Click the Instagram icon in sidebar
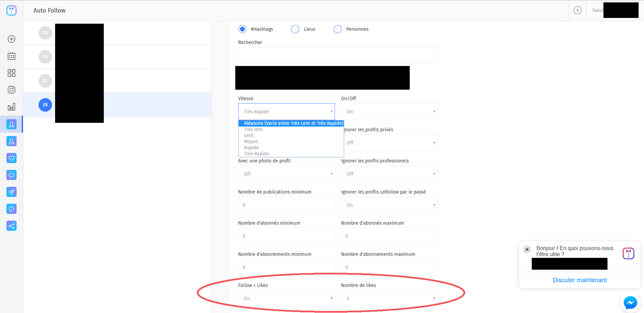This screenshot has width=644, height=313. [11, 90]
